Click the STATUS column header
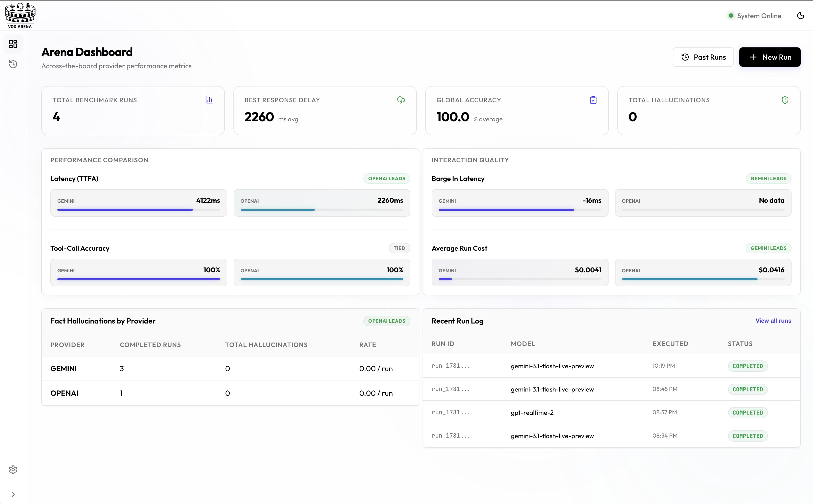Image resolution: width=813 pixels, height=504 pixels. (x=740, y=344)
